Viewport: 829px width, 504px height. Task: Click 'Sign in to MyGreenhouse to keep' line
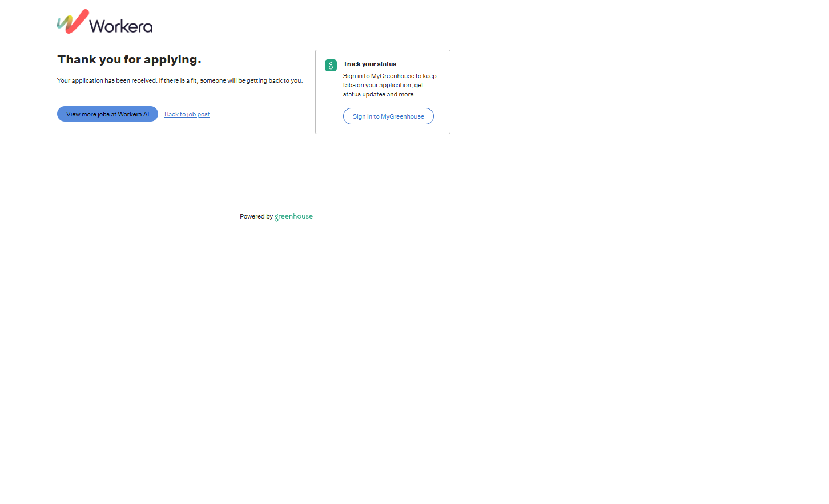click(x=389, y=76)
